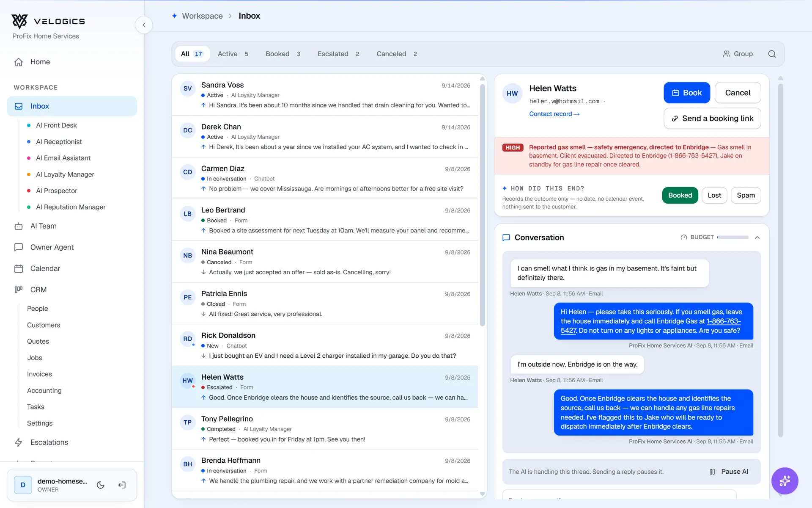
Task: Open Tasks under CRM
Action: click(x=36, y=407)
